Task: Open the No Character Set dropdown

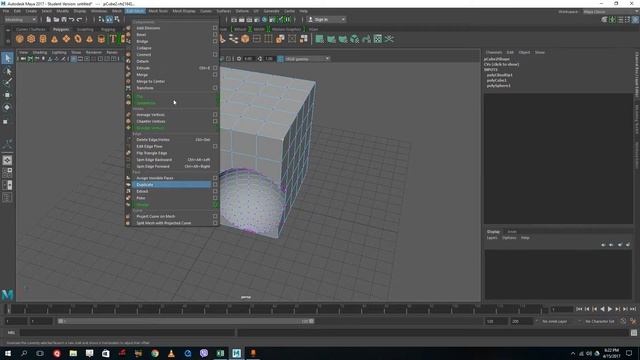Action: pyautogui.click(x=600, y=321)
